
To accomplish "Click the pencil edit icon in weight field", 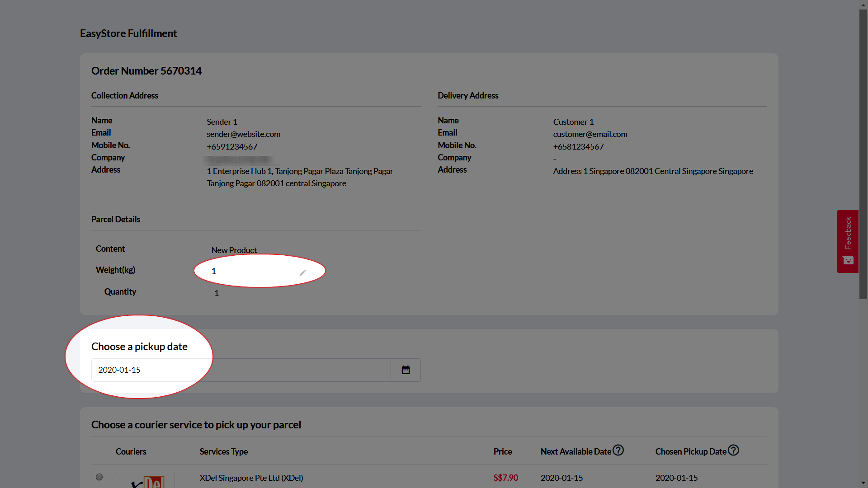I will pos(303,272).
